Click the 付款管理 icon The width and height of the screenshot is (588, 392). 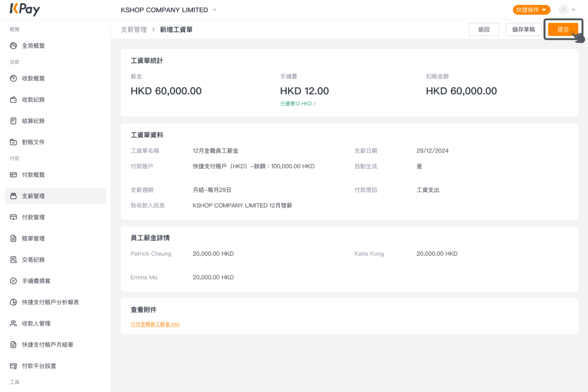click(x=13, y=217)
